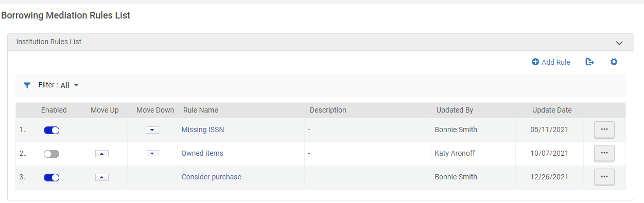Disable the Missing ISSN rule toggle
Viewport: 644px width, 203px height.
[51, 130]
